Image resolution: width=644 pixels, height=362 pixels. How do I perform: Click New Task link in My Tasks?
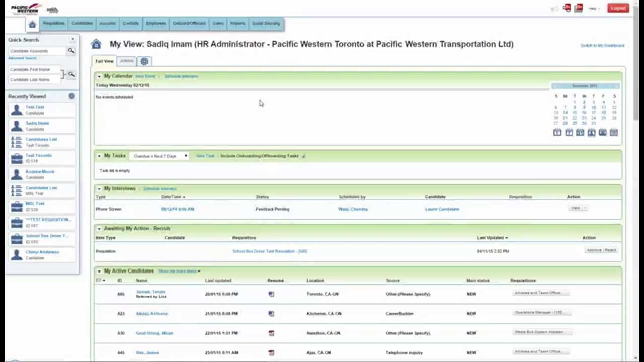[205, 156]
